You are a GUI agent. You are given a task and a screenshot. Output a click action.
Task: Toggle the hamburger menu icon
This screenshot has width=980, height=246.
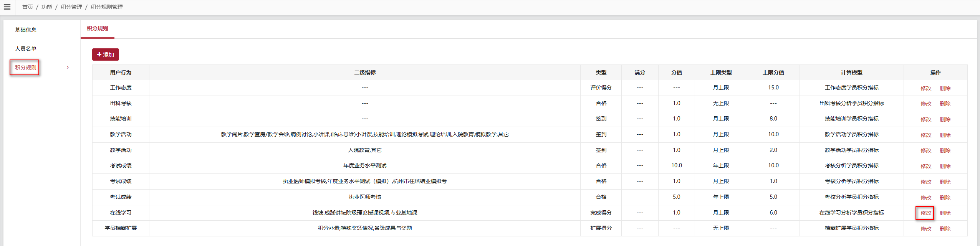pyautogui.click(x=7, y=7)
